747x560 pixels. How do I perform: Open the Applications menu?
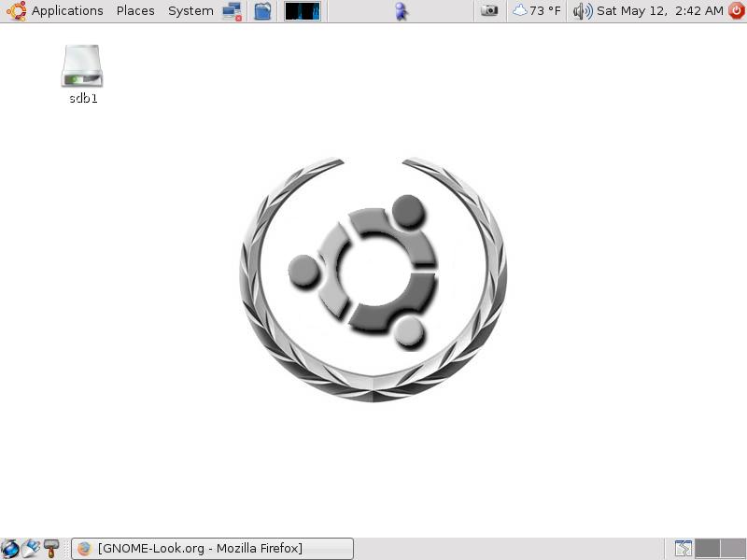pos(67,10)
